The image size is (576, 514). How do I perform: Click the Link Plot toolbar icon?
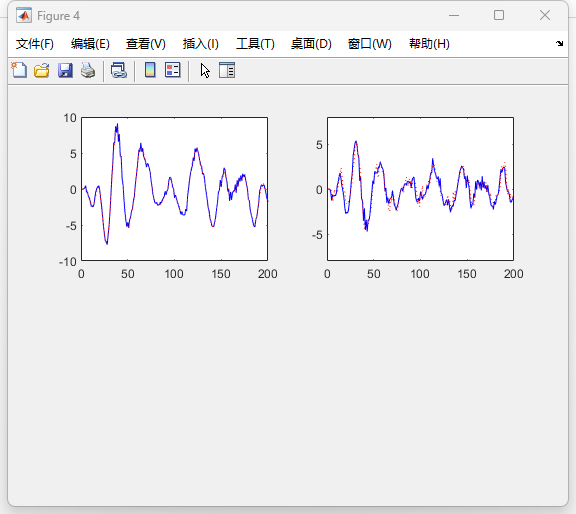click(x=119, y=70)
